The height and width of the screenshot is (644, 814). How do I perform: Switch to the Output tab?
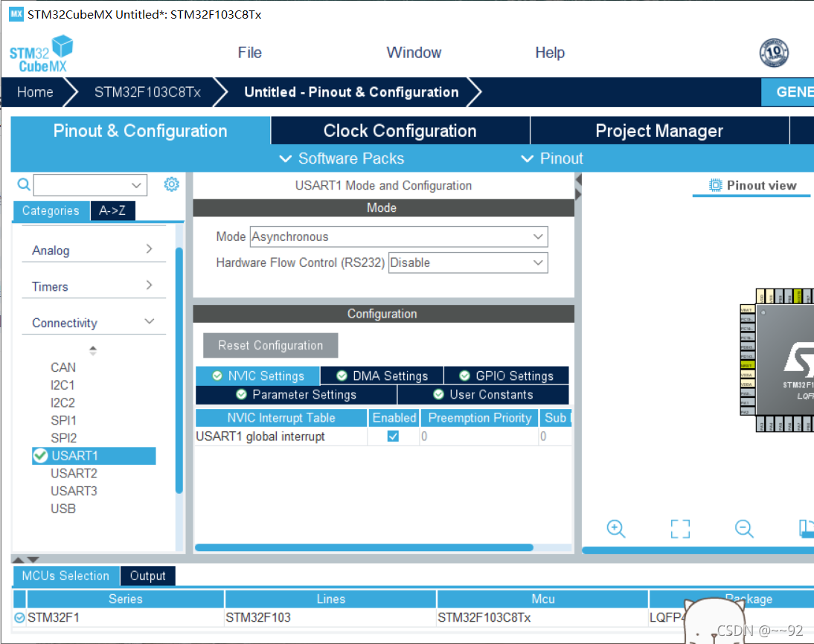(148, 576)
